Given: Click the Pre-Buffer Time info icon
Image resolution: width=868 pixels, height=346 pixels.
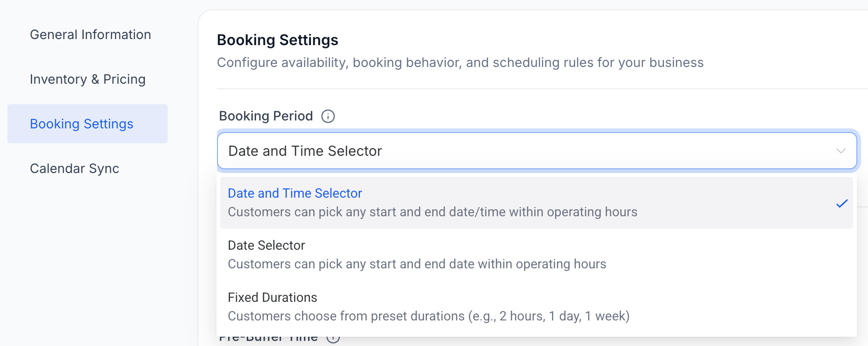Looking at the screenshot, I should coord(333,338).
